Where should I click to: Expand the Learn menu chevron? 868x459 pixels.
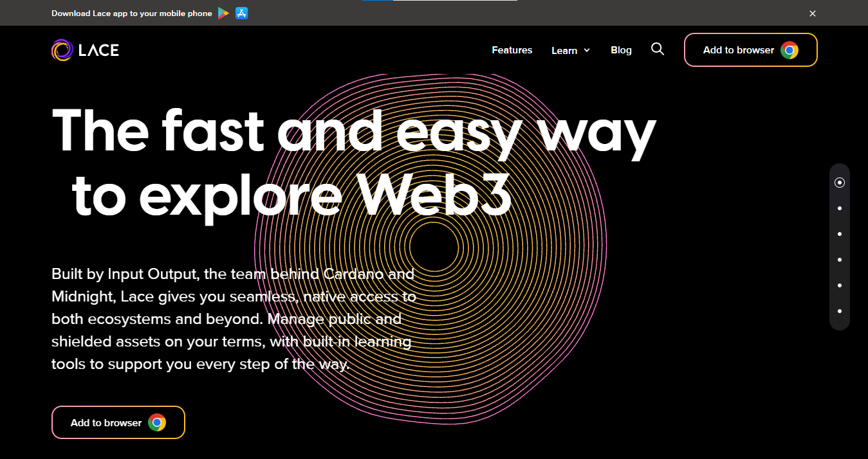click(x=587, y=50)
